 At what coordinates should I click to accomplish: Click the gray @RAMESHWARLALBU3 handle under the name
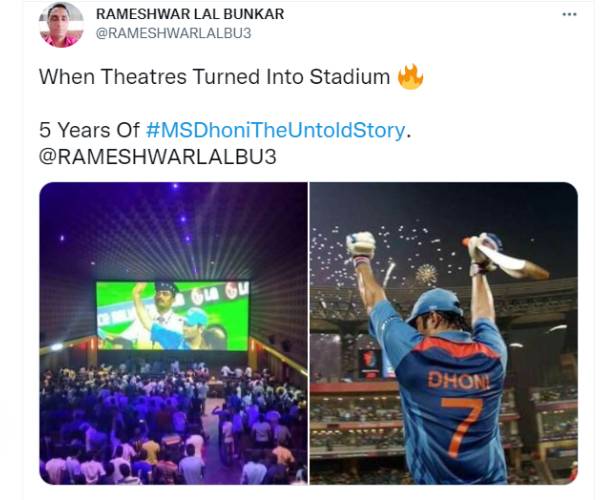click(x=173, y=33)
